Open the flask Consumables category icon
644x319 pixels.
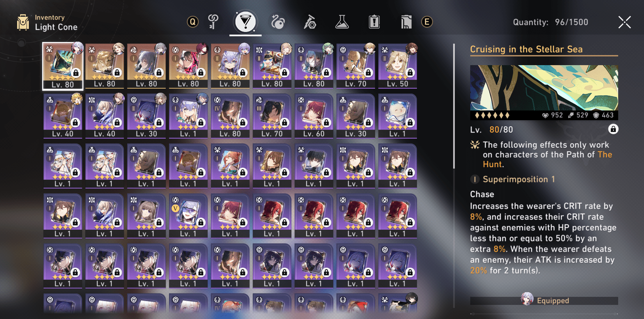[x=342, y=22]
